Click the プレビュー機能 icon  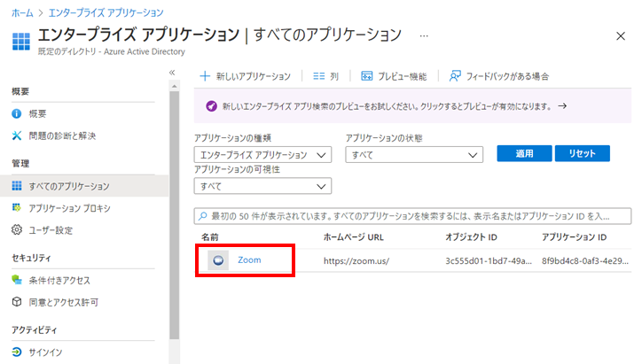367,76
